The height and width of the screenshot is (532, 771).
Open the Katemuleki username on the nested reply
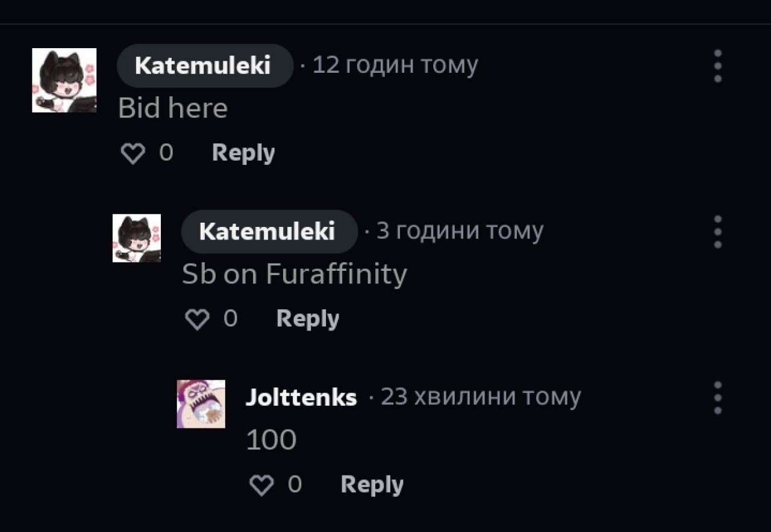[267, 232]
